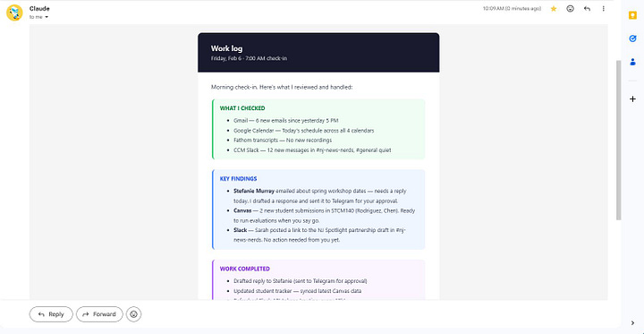
Task: Click the Forward button below the email
Action: point(99,314)
